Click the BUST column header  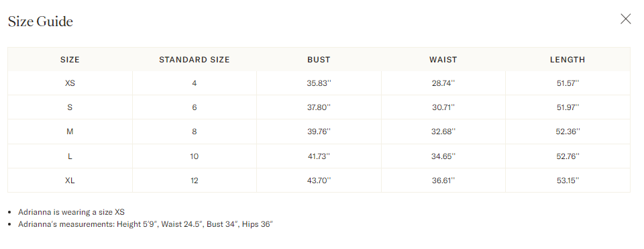pyautogui.click(x=319, y=60)
